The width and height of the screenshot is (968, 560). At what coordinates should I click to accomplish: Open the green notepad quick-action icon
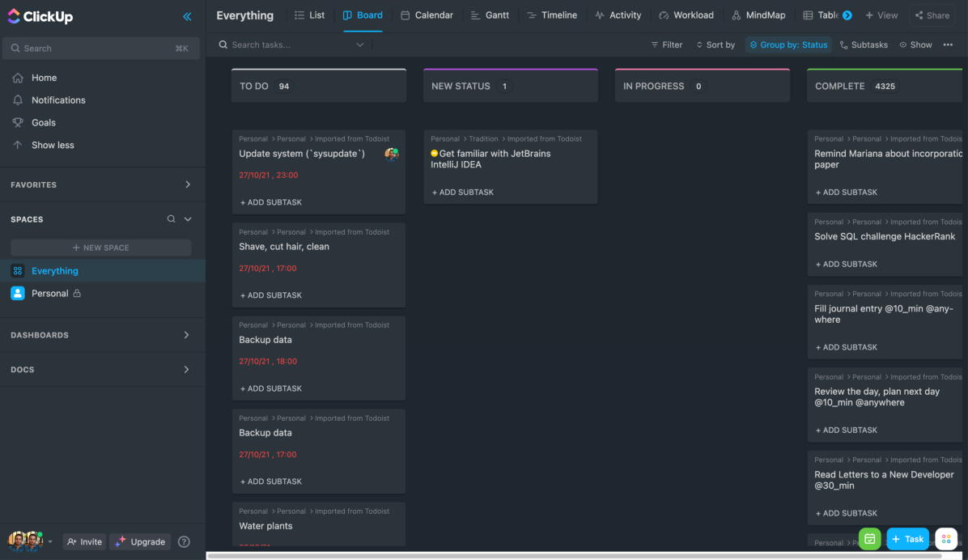[869, 539]
